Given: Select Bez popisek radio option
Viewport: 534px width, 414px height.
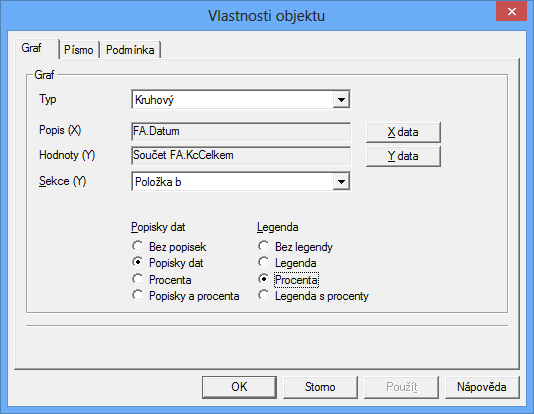Looking at the screenshot, I should (169, 246).
